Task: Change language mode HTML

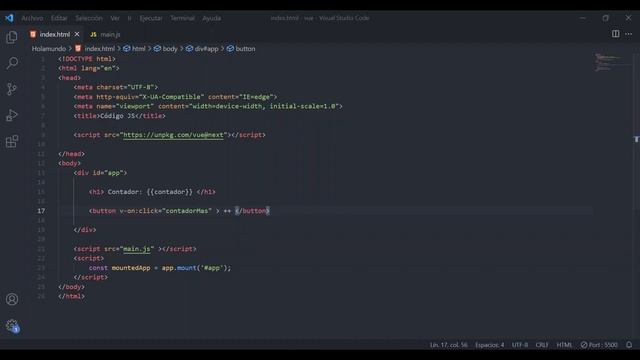Action: [564, 345]
